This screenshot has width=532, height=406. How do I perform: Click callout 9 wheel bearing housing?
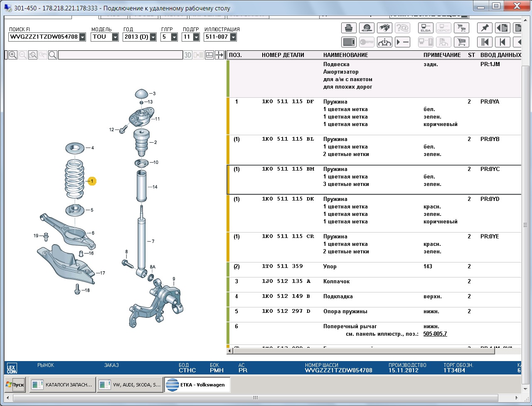pyautogui.click(x=174, y=279)
